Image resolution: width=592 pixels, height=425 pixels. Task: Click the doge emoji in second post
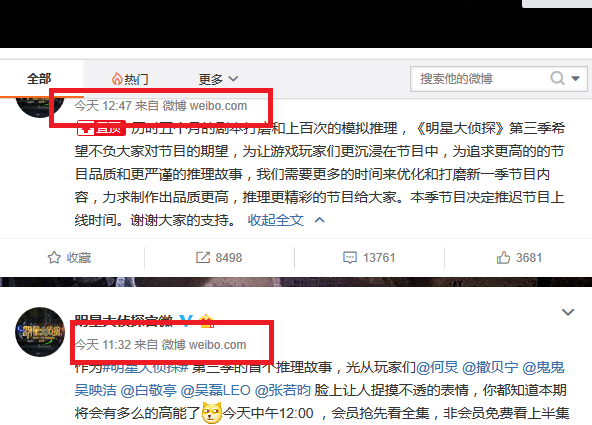211,413
